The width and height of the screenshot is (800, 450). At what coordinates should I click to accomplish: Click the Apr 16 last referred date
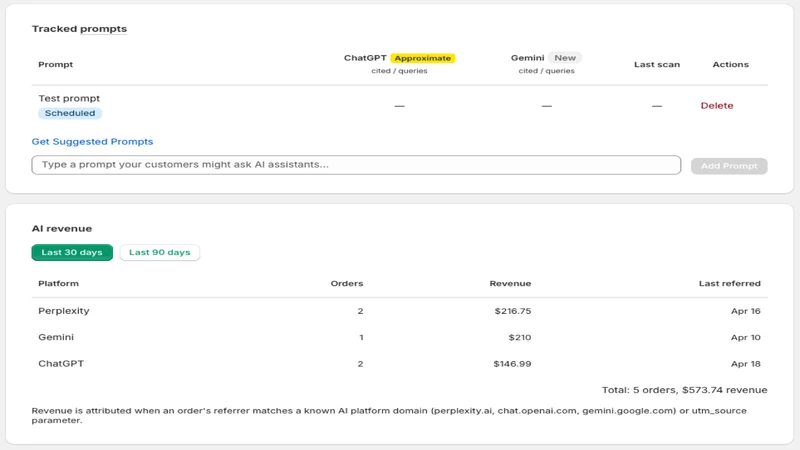pos(745,311)
